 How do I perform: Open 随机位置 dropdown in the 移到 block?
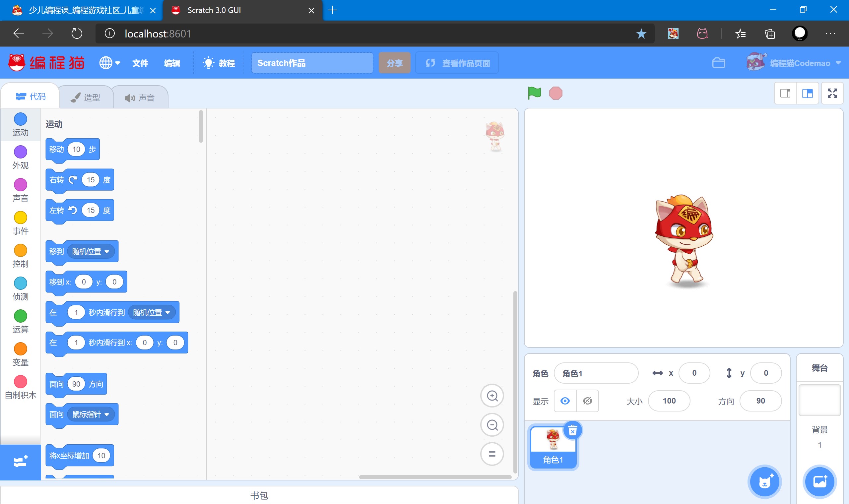(91, 252)
